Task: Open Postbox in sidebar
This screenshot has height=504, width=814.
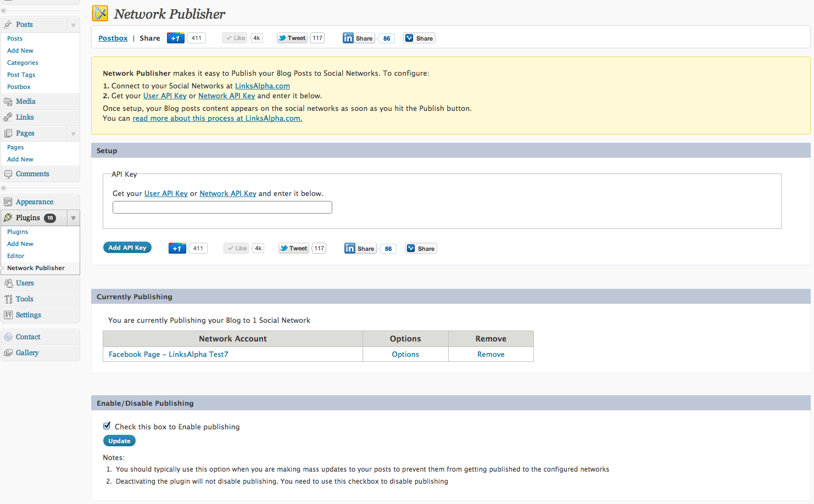Action: point(19,87)
